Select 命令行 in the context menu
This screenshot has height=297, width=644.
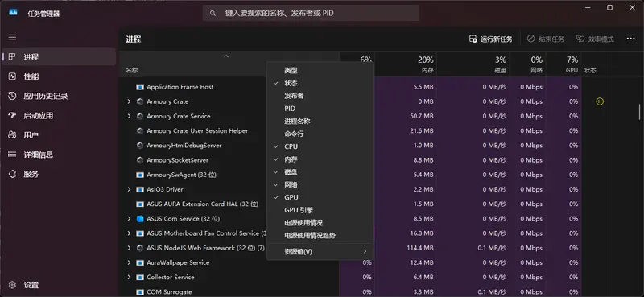[x=320, y=134]
